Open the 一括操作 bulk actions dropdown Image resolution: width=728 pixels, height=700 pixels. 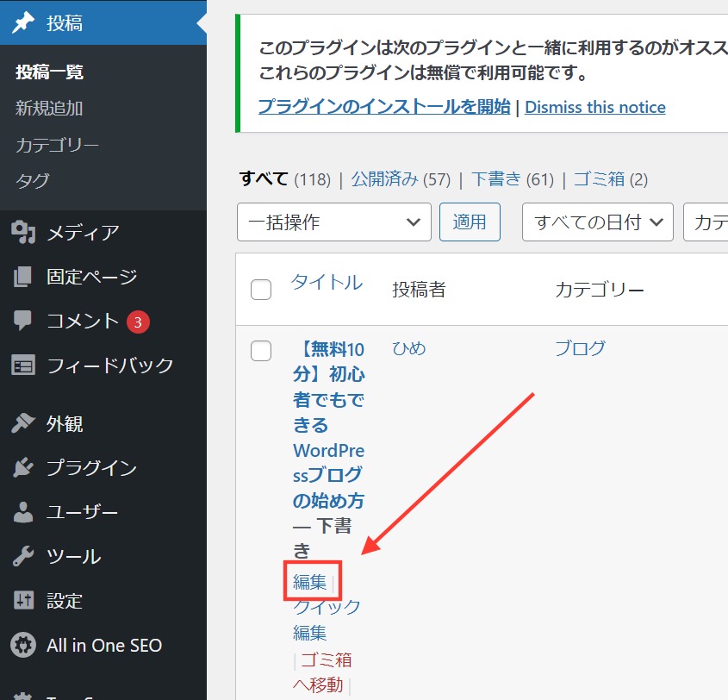[333, 222]
